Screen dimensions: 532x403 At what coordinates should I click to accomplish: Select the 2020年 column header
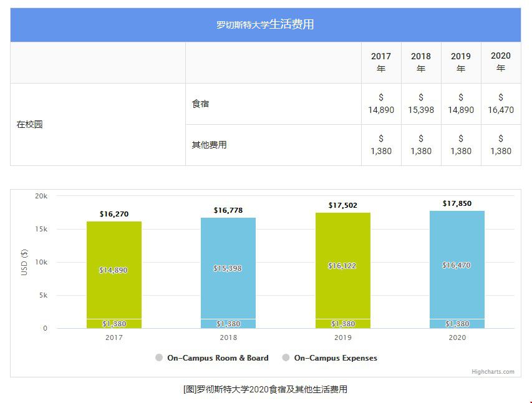click(501, 62)
